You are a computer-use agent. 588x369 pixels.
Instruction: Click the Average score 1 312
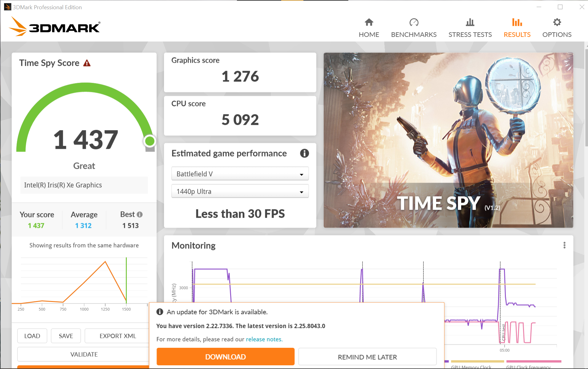pos(83,225)
